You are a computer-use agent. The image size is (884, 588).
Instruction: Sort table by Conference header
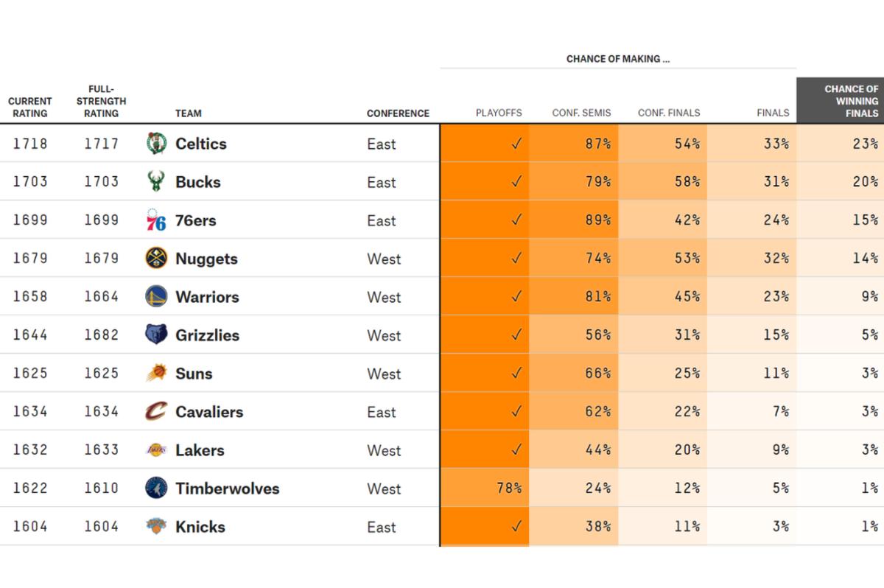(398, 113)
